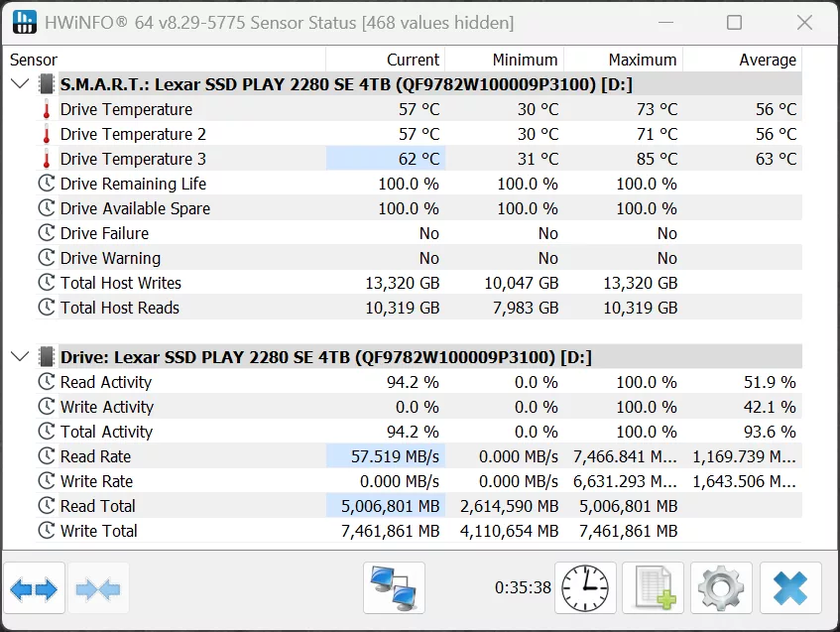840x632 pixels.
Task: Click clock icon beside Drive Warning
Action: 47,258
